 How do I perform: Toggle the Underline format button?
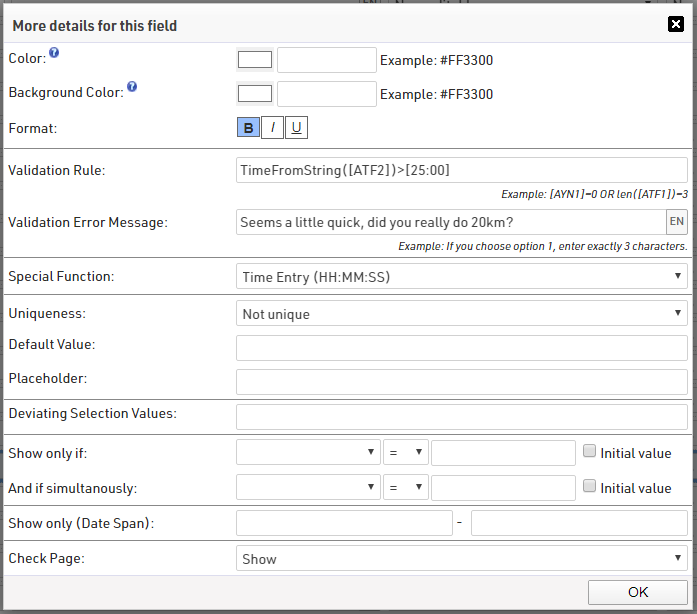pos(296,128)
